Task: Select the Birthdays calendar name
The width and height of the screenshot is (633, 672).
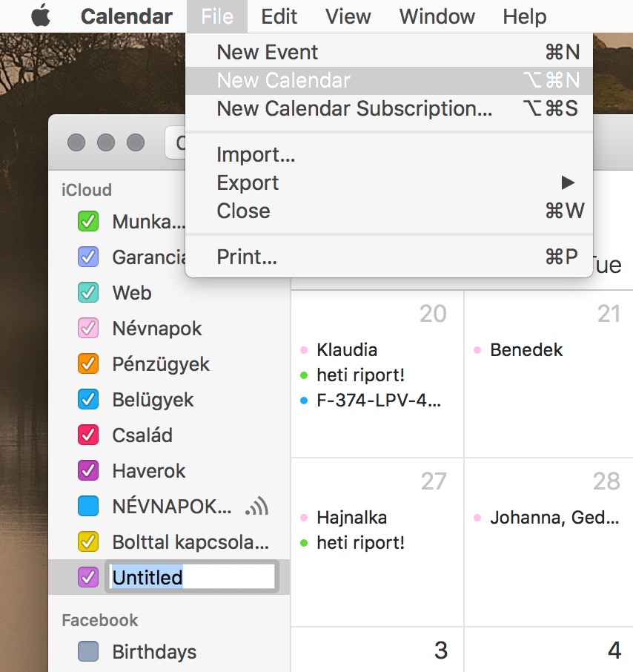Action: (x=154, y=652)
